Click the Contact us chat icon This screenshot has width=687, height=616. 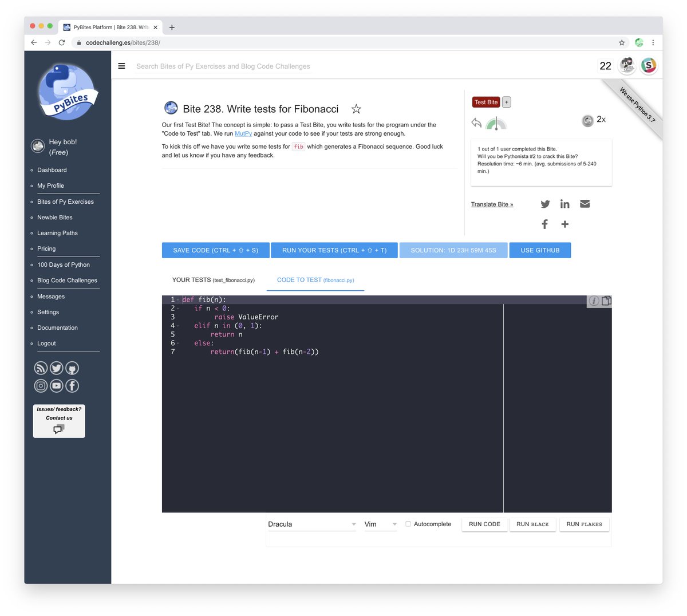coord(59,429)
